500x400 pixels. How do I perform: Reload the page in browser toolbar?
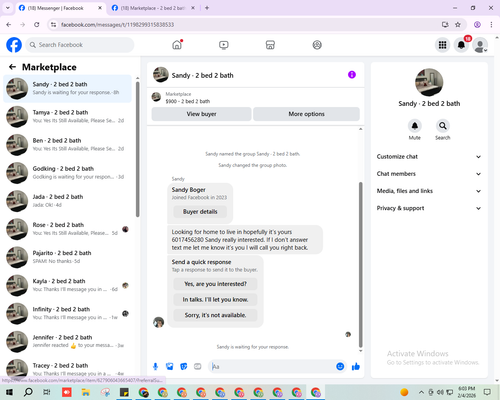pos(37,24)
